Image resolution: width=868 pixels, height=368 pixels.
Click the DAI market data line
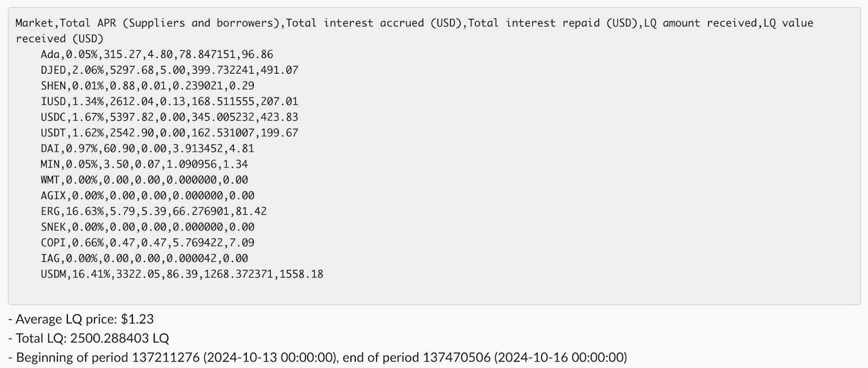(x=147, y=149)
